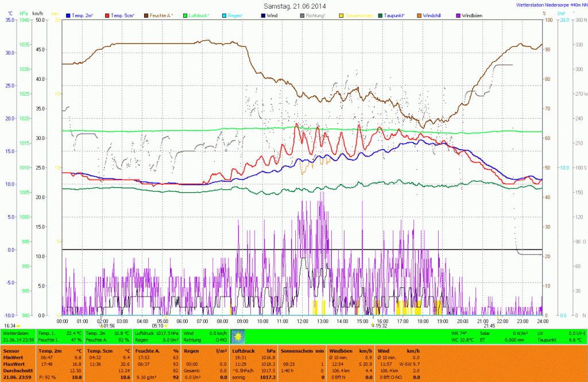588x382 pixels.
Task: Click the chart title Samstag, 21.06.2014
Action: click(293, 5)
